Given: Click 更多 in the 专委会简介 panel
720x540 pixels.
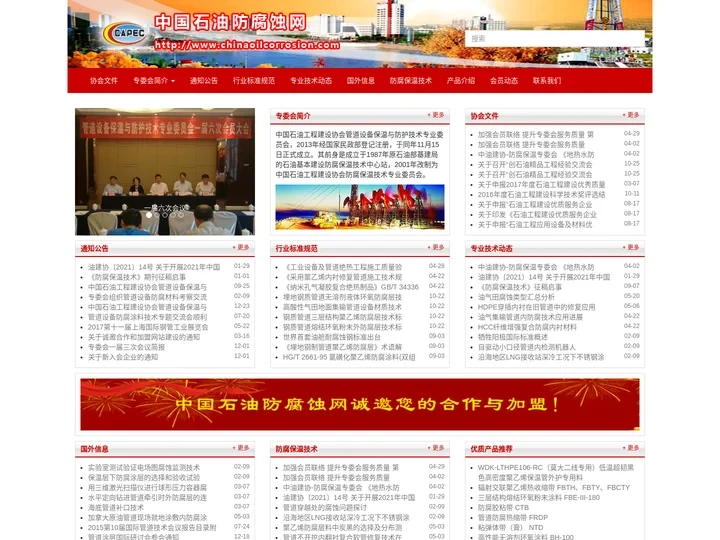Looking at the screenshot, I should coord(436,115).
